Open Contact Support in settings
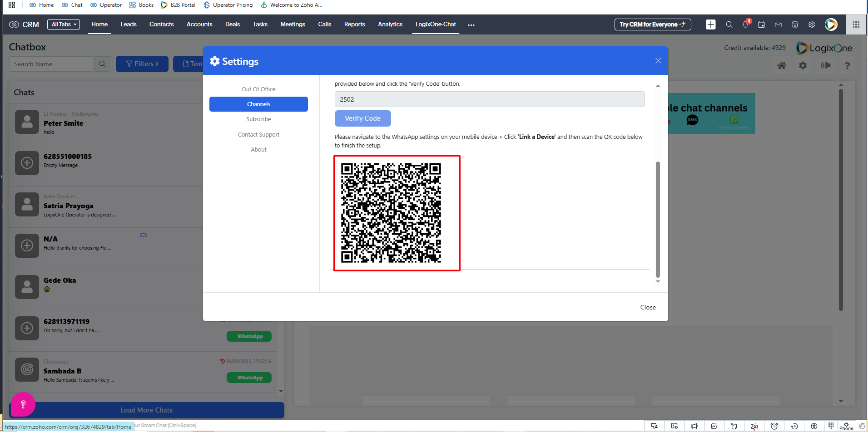868x432 pixels. coord(258,134)
